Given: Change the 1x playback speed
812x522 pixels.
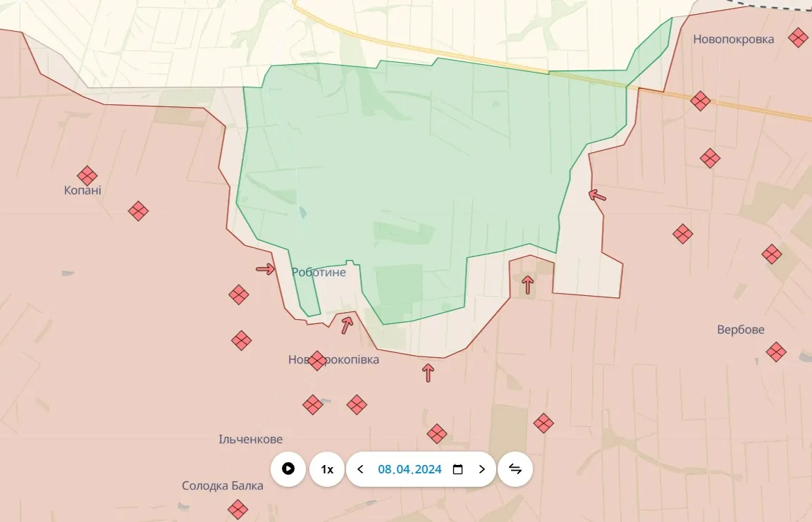Looking at the screenshot, I should tap(327, 469).
